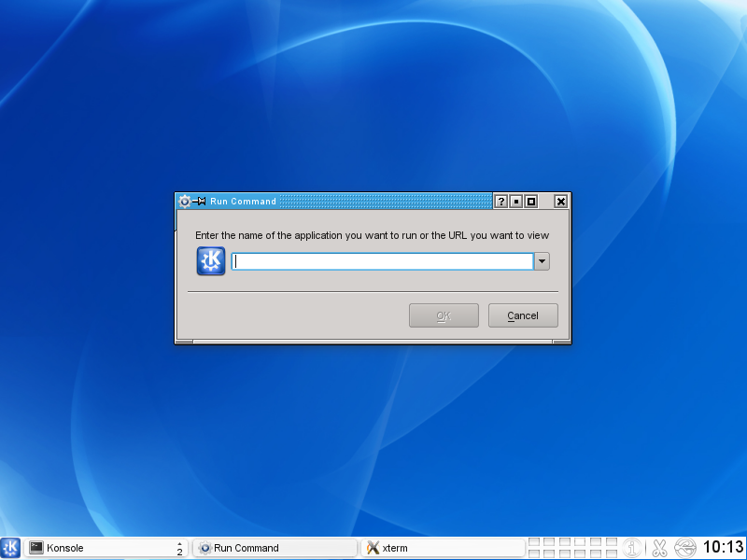The height and width of the screenshot is (560, 747).
Task: Click the question mark help titlebar button
Action: [x=500, y=202]
